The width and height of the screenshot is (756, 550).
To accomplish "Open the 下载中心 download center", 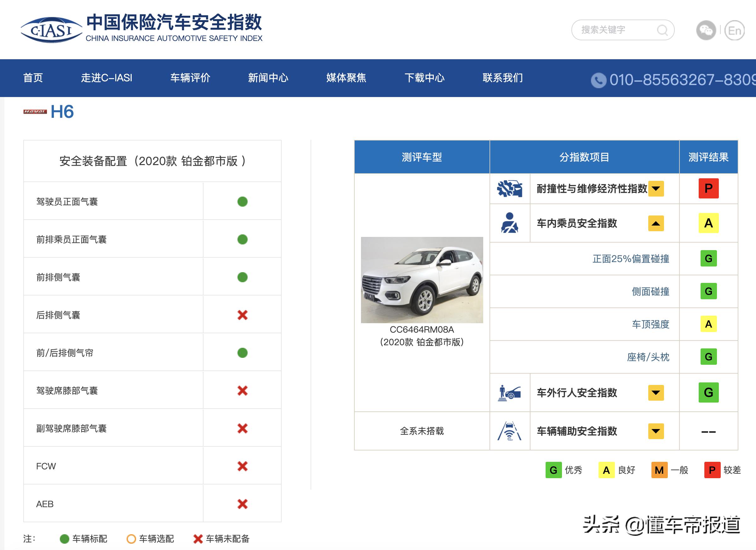I will point(425,78).
